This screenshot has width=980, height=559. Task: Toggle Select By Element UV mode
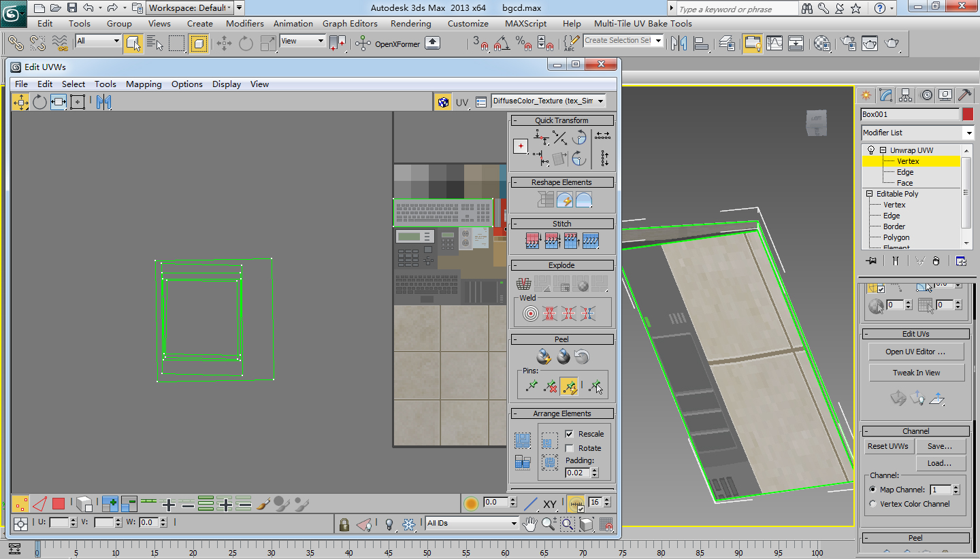(x=84, y=504)
